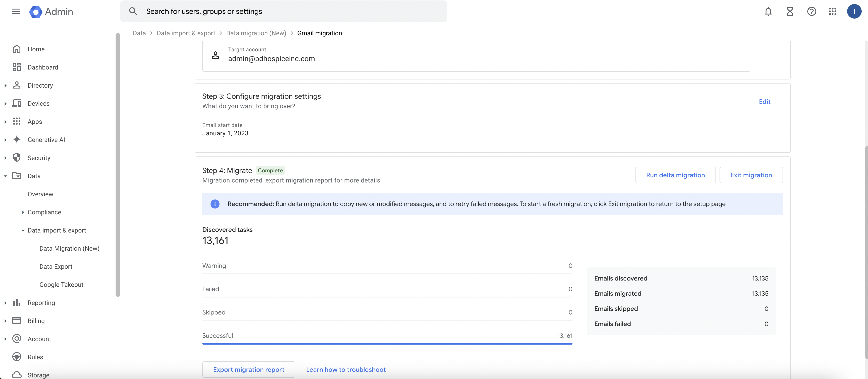This screenshot has height=379, width=868.
Task: Click the Billing card icon
Action: 17,320
